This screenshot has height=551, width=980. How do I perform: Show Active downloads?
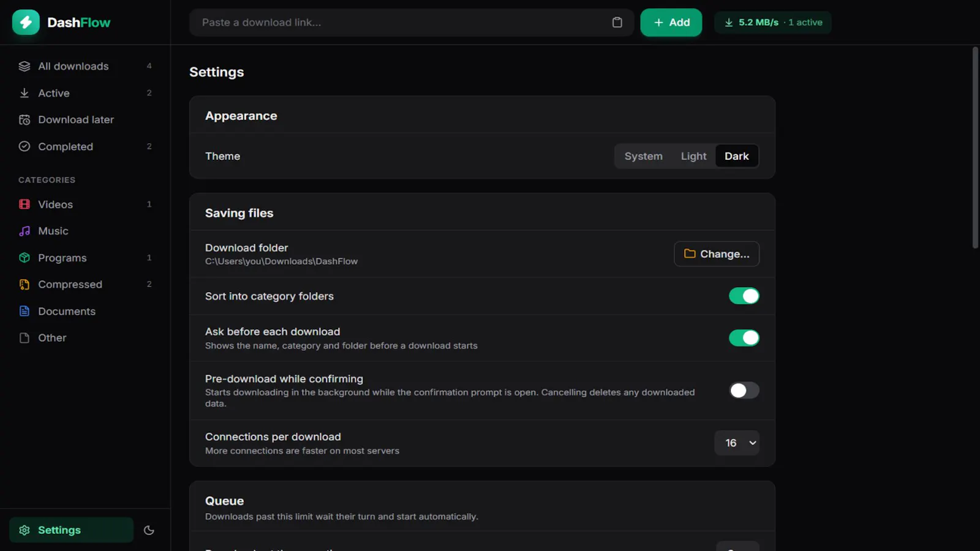[x=85, y=93]
